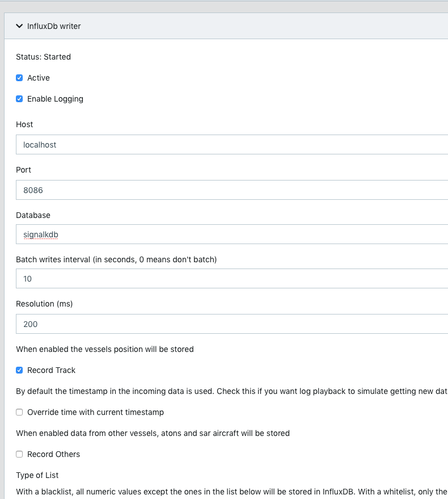Focus the Batch writes interval field
Viewport: 448px width, 499px height.
click(170, 278)
